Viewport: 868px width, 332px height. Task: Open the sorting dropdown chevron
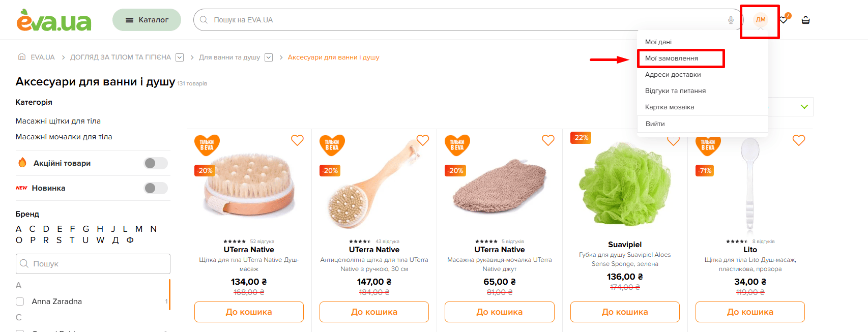coord(804,107)
